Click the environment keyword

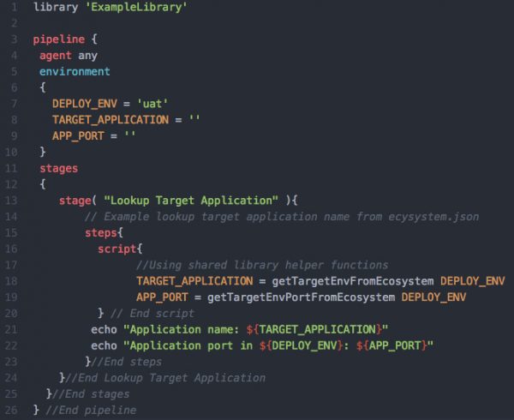point(75,71)
